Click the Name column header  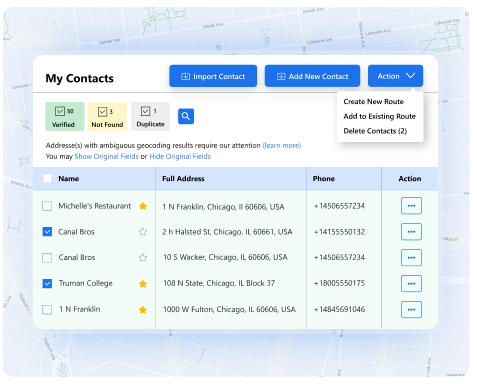point(69,179)
